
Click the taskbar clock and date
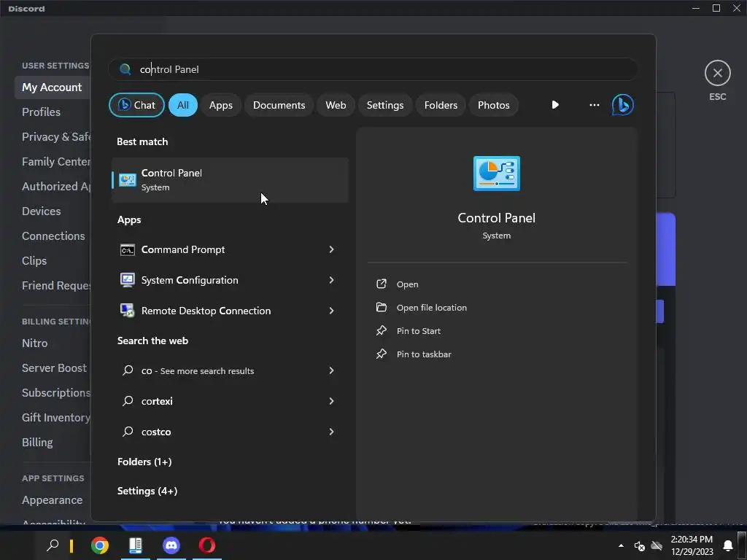(692, 545)
